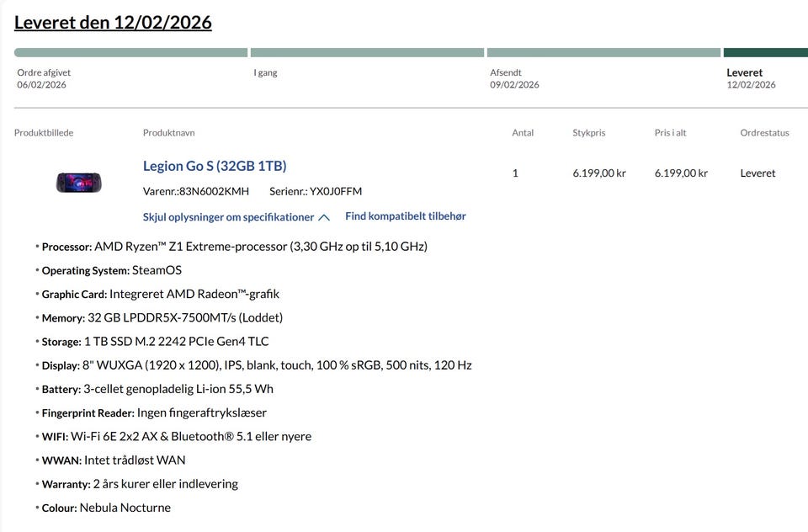Click the Leveret order status value

click(x=757, y=173)
